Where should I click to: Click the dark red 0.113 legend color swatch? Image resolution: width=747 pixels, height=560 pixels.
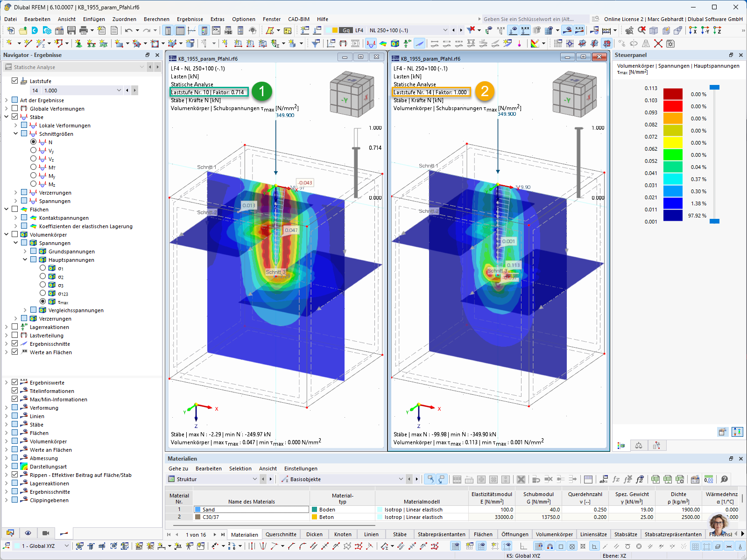pos(673,94)
